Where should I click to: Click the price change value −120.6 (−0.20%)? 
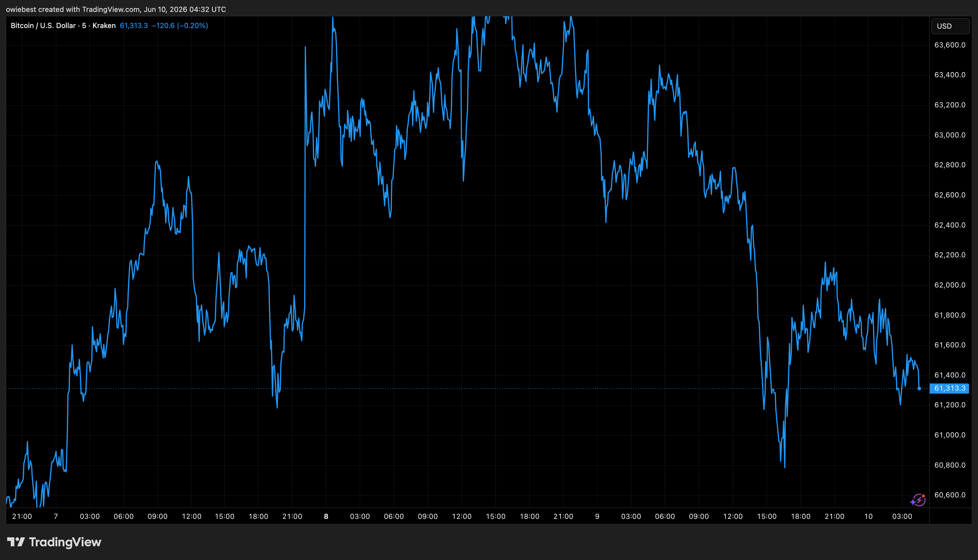pyautogui.click(x=180, y=25)
